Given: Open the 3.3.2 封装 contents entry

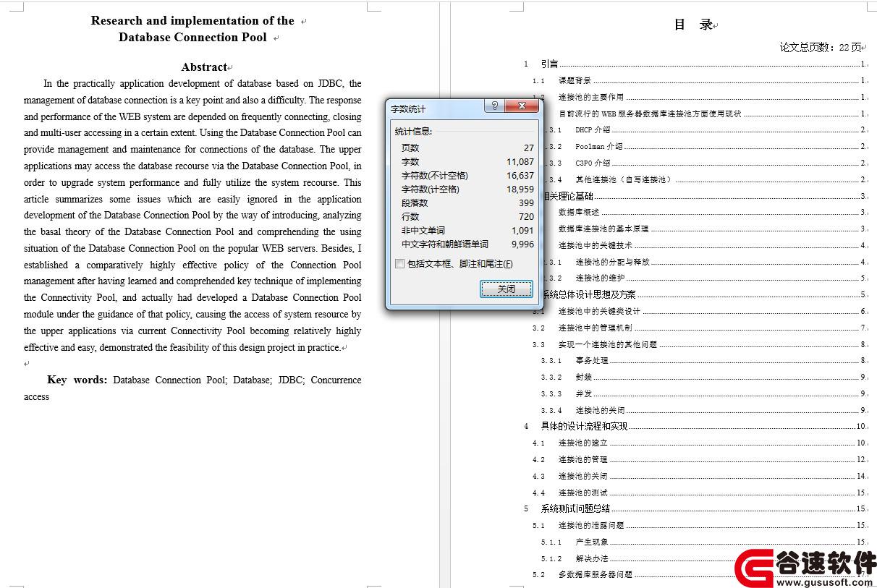Looking at the screenshot, I should (704, 377).
